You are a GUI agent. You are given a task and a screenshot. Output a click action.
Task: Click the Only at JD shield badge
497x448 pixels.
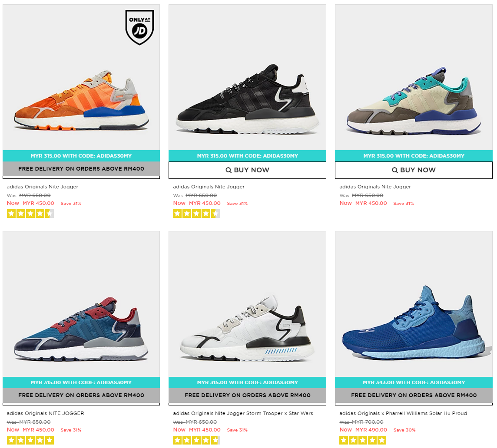[x=139, y=27]
